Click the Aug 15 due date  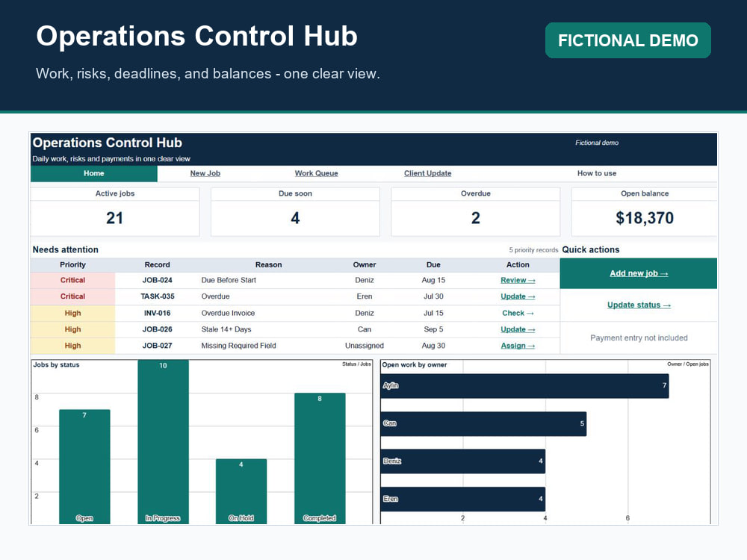pyautogui.click(x=433, y=280)
